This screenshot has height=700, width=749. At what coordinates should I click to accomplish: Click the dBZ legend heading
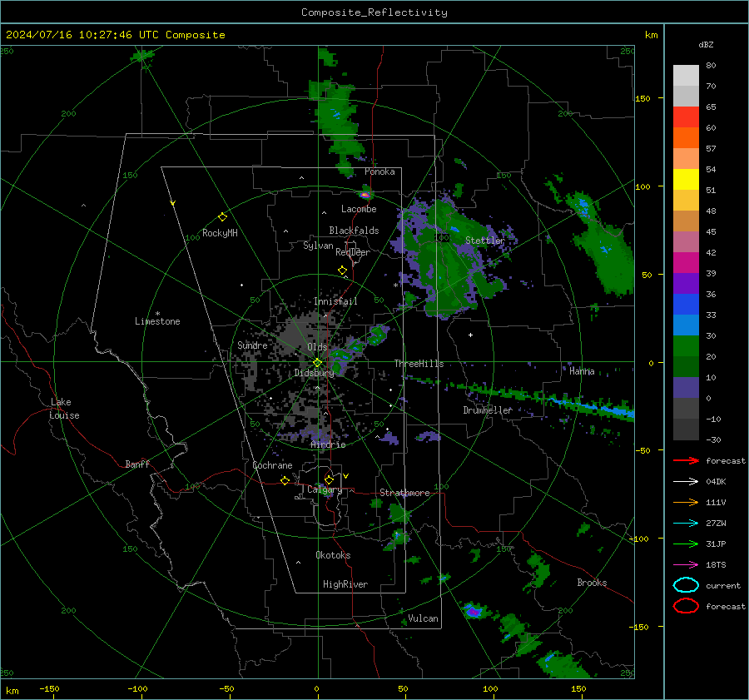click(x=706, y=45)
